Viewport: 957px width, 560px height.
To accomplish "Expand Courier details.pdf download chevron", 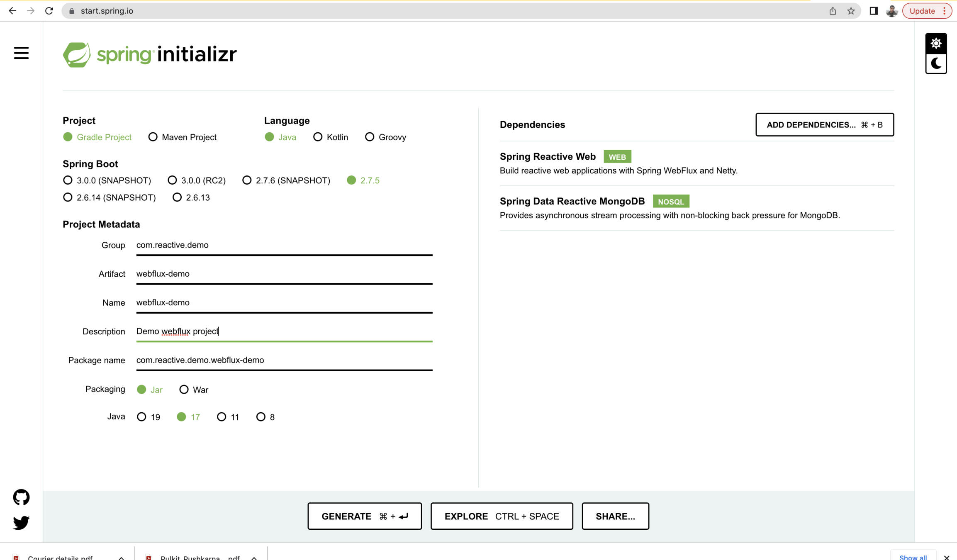I will click(121, 558).
